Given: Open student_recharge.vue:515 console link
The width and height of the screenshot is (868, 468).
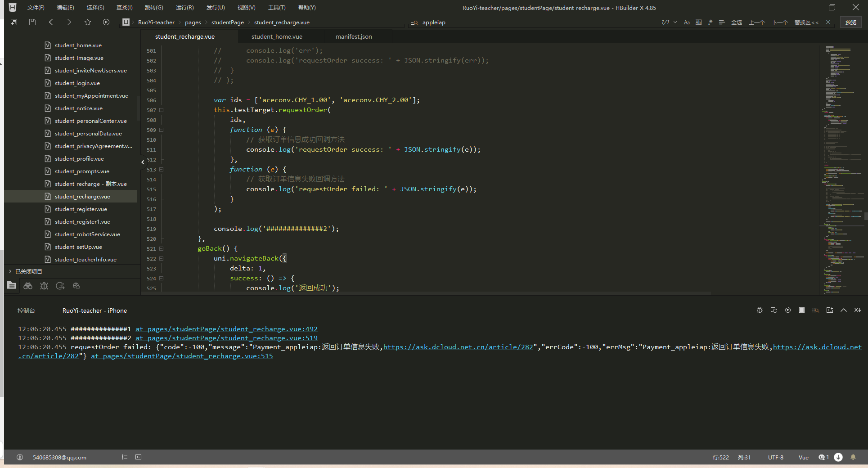Looking at the screenshot, I should pyautogui.click(x=182, y=356).
